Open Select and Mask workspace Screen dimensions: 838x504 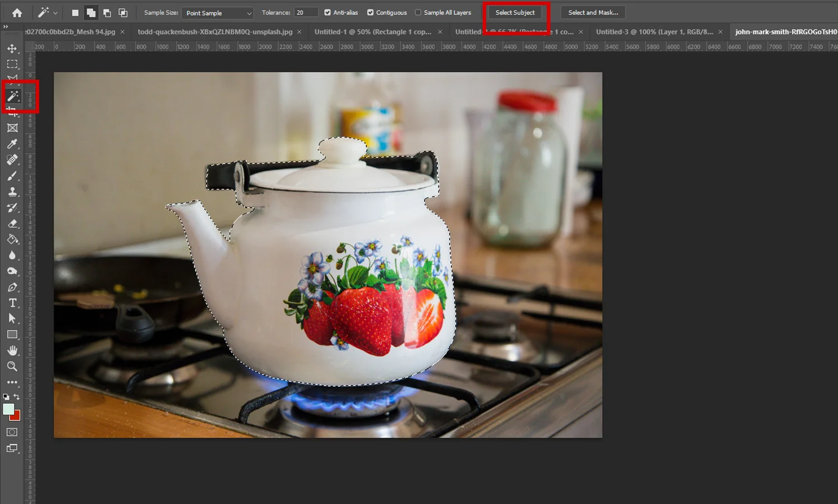(593, 12)
